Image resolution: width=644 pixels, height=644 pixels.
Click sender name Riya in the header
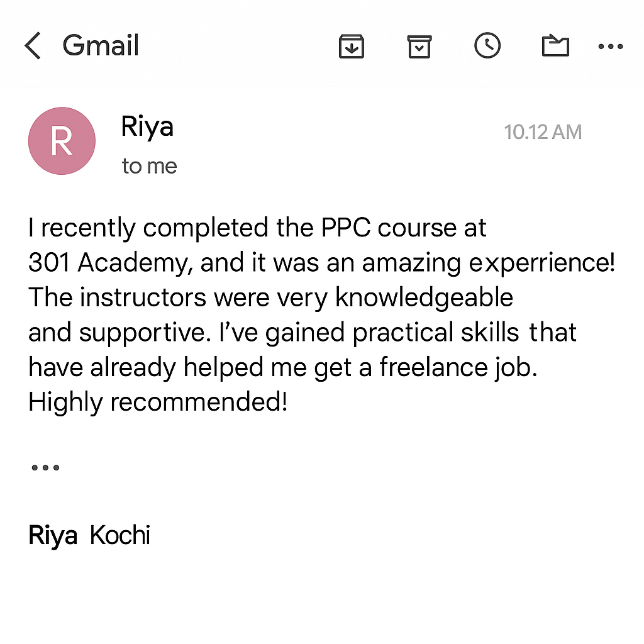(x=147, y=127)
